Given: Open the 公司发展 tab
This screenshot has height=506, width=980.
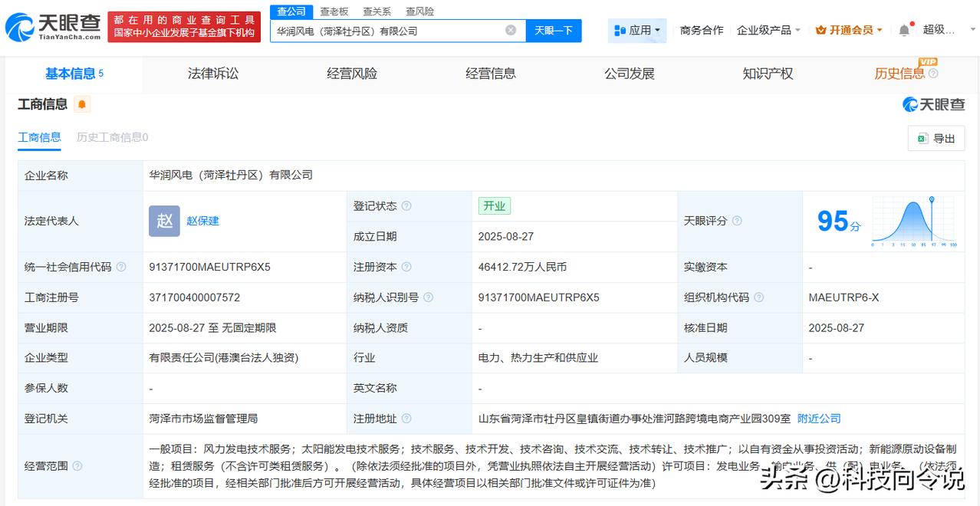Looking at the screenshot, I should click(630, 74).
